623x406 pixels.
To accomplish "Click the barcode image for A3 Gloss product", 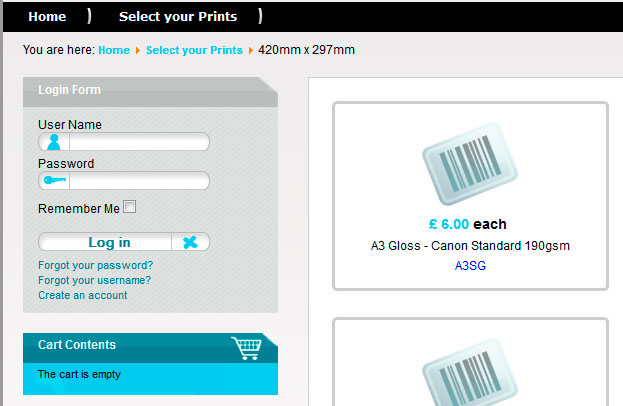I will [x=470, y=164].
